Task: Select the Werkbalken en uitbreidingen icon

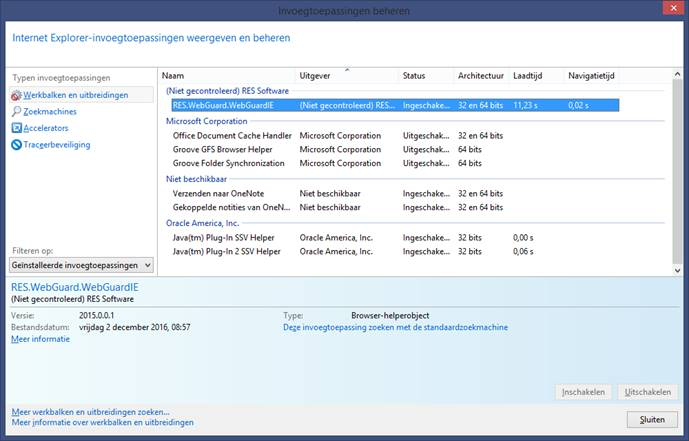Action: point(16,95)
